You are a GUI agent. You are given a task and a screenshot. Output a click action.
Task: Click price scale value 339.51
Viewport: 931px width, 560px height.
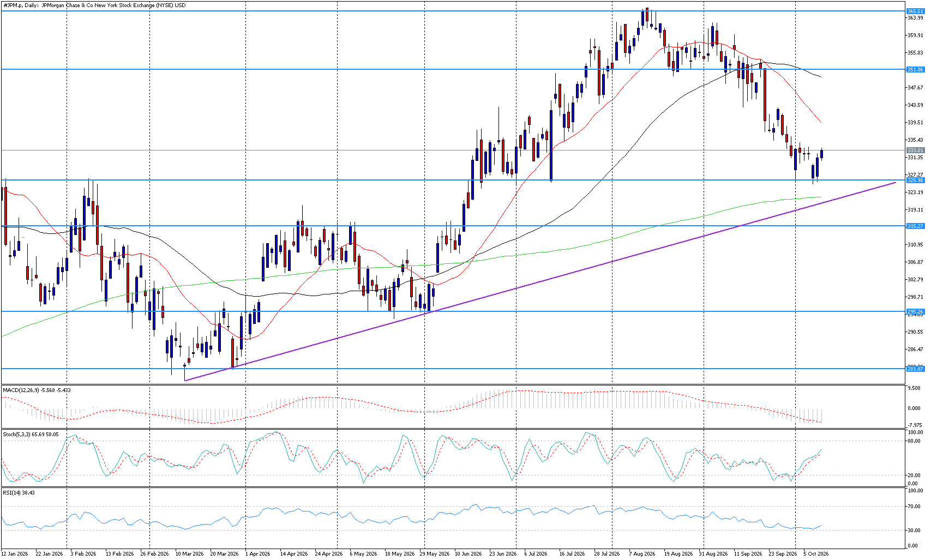click(x=915, y=123)
